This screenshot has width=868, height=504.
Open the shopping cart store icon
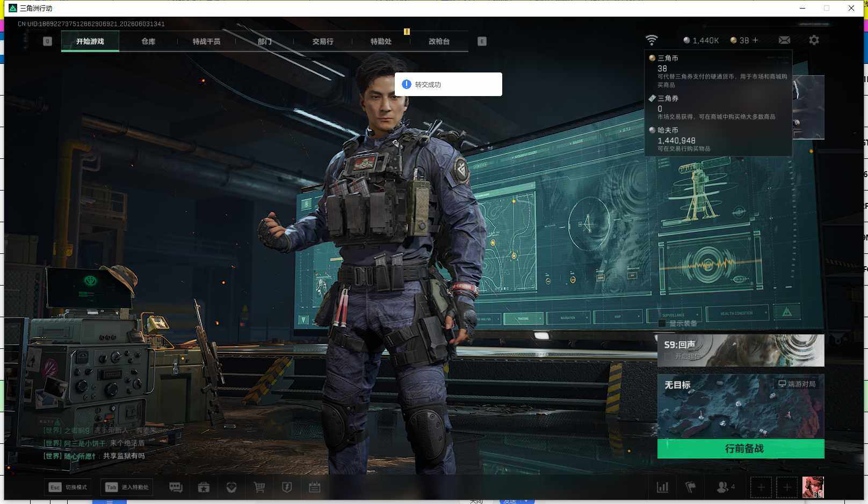259,487
